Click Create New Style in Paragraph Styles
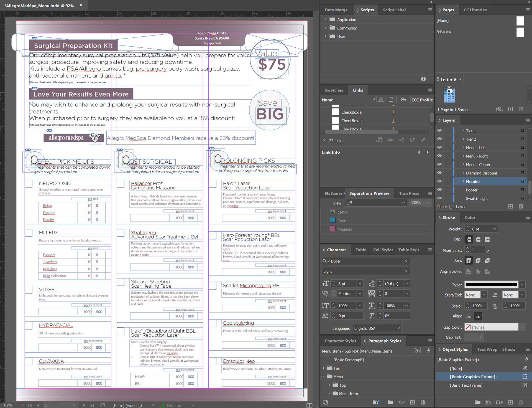The height and width of the screenshot is (408, 532). [x=412, y=402]
